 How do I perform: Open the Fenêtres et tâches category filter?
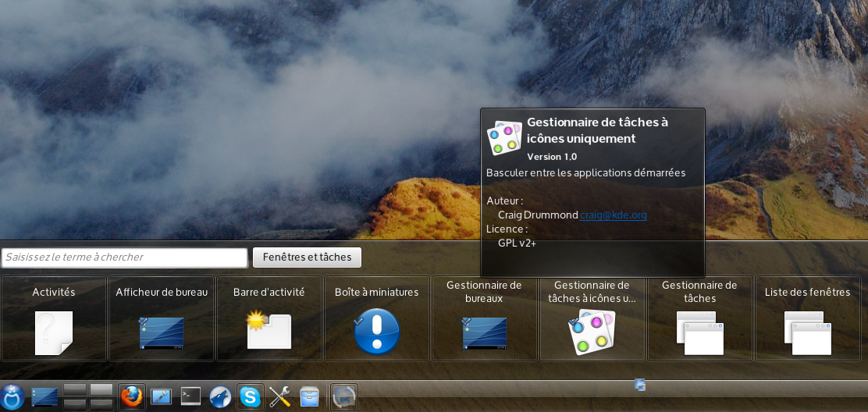coord(308,257)
